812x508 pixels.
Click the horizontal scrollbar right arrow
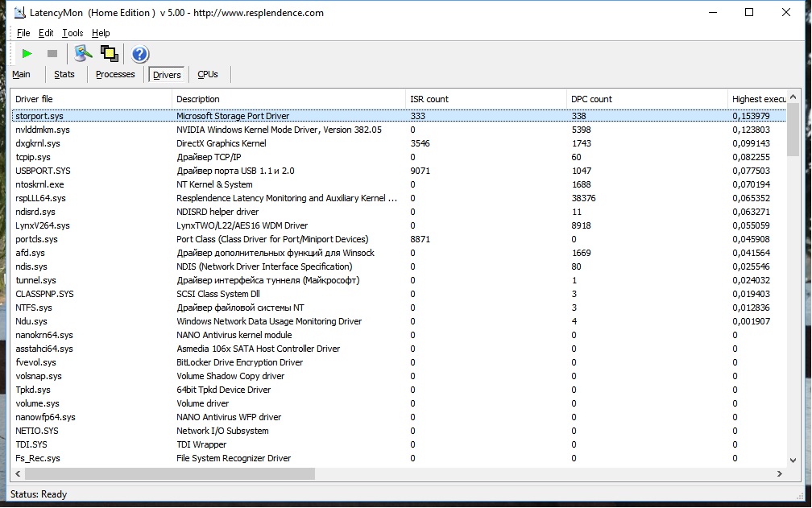(x=780, y=474)
